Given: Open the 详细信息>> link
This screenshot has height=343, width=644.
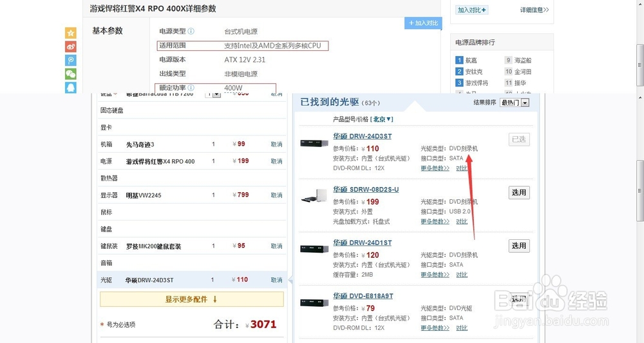Looking at the screenshot, I should (535, 10).
